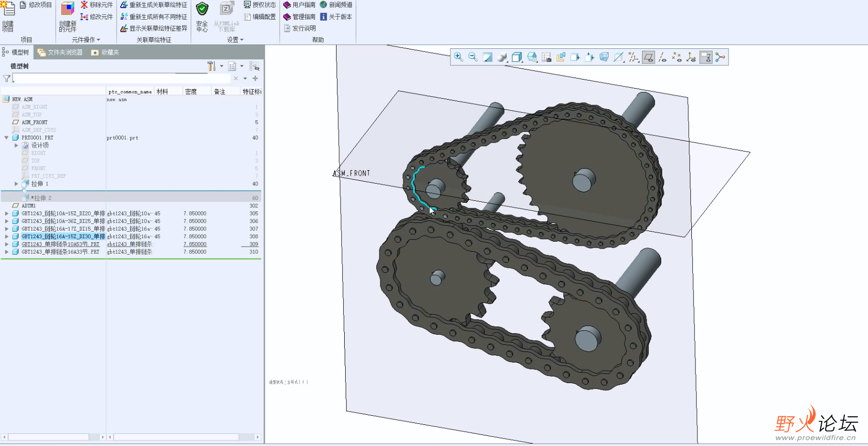Image resolution: width=868 pixels, height=446 pixels.
Task: Open model tree settings hammer icon
Action: 212,66
